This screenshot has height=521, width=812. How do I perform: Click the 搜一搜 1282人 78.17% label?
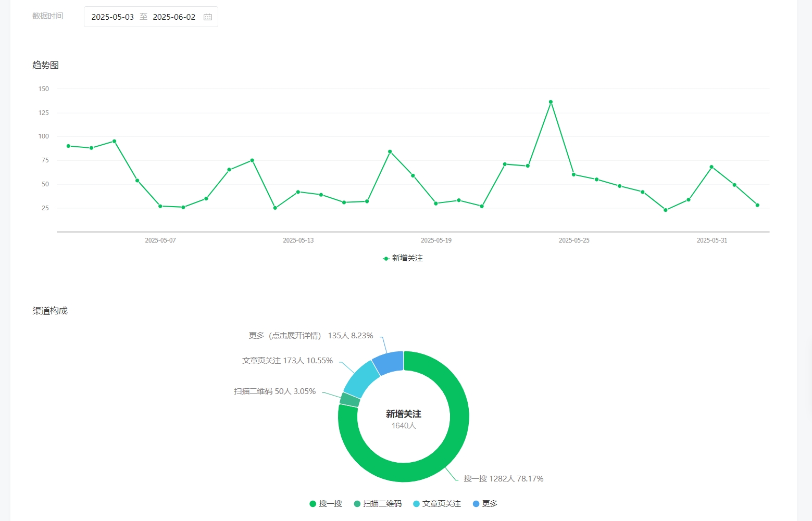pyautogui.click(x=504, y=479)
